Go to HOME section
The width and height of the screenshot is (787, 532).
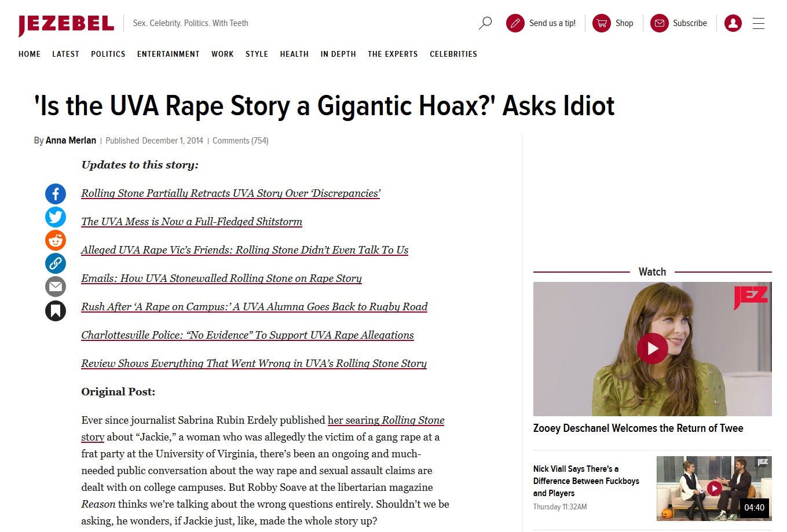[30, 54]
